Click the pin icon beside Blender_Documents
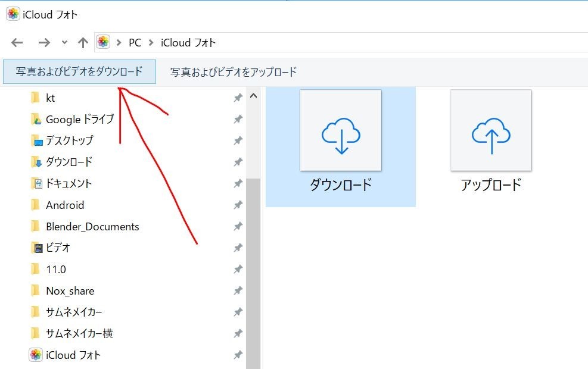Image resolution: width=588 pixels, height=369 pixels. click(238, 226)
